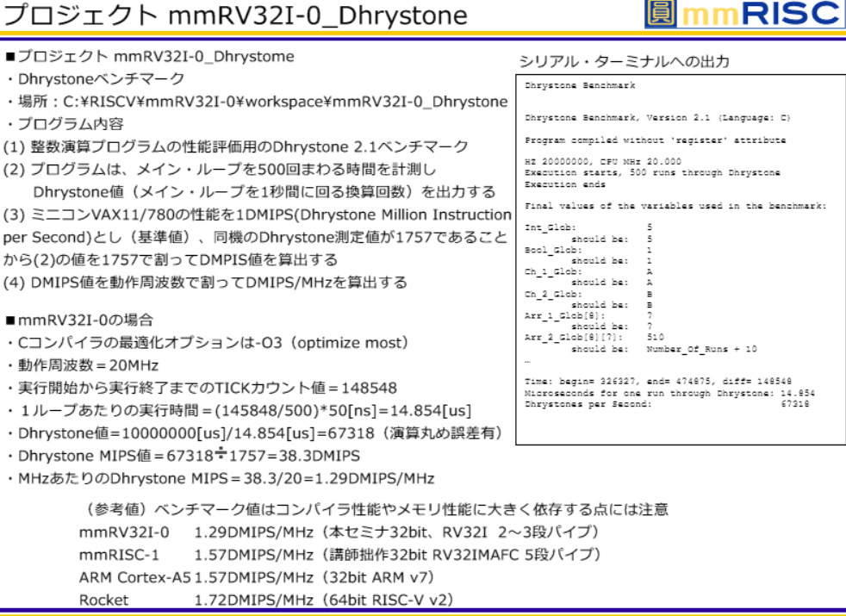846x616 pixels.
Task: Click the mmRISC-1 1.57DMIPS/MHz reference row
Action: [339, 555]
